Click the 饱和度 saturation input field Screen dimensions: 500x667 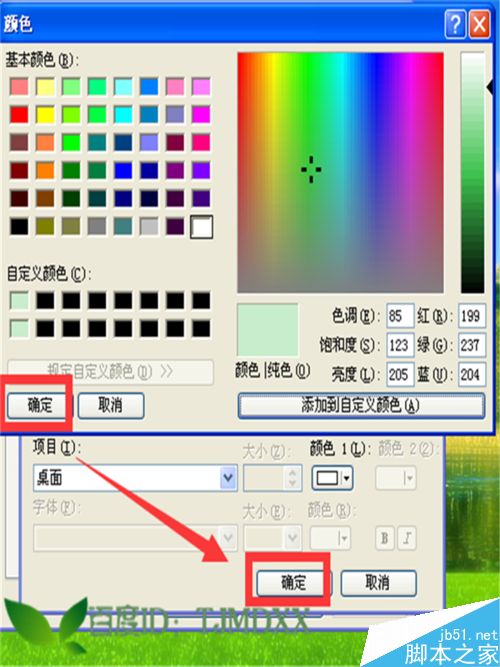click(400, 345)
